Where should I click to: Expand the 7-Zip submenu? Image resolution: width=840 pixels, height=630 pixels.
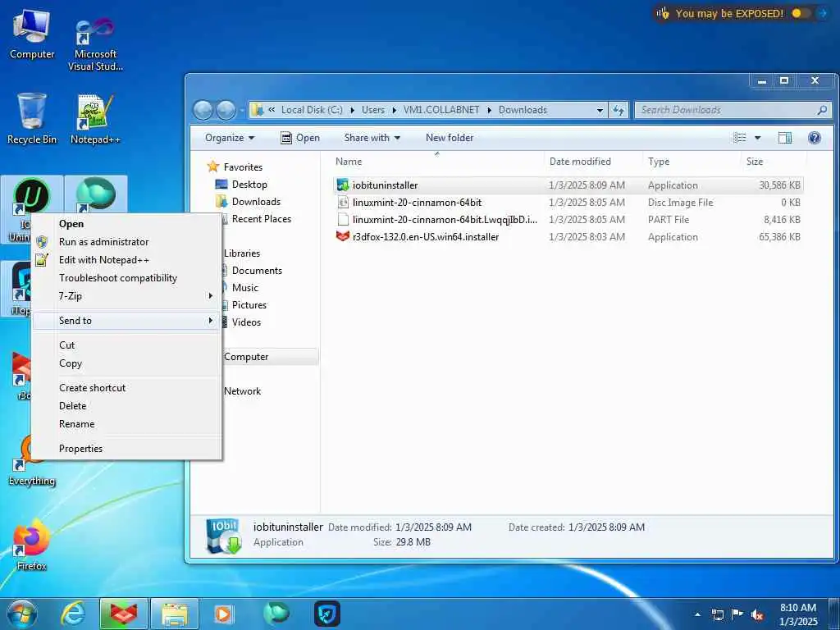[x=126, y=295]
